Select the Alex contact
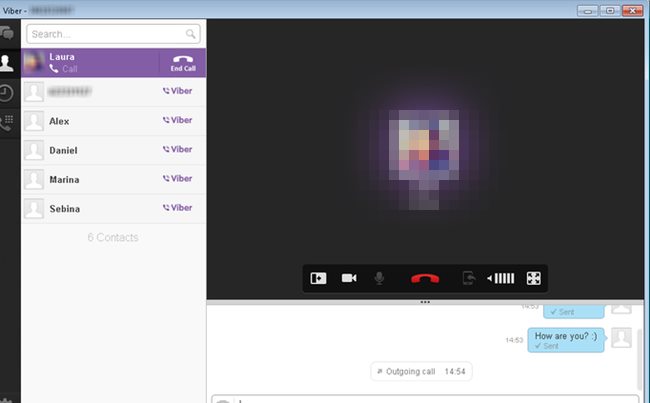This screenshot has height=403, width=650. 114,121
